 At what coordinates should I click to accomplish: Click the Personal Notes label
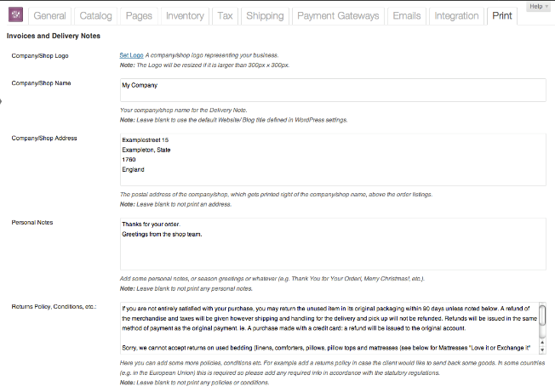tap(32, 222)
